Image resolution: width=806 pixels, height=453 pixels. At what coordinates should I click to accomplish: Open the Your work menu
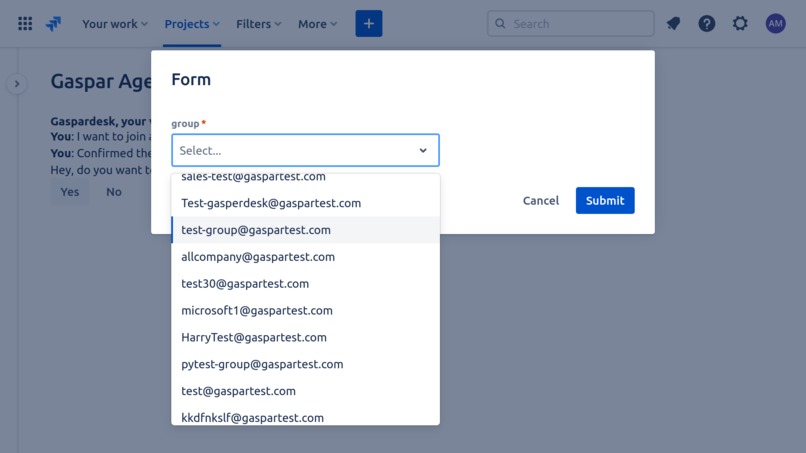(x=115, y=24)
